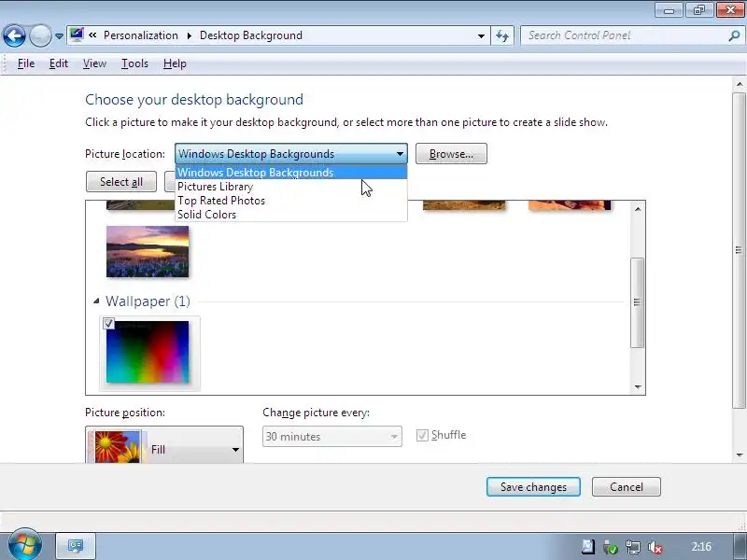Choose Top Rated Photos from the list

tap(291, 201)
